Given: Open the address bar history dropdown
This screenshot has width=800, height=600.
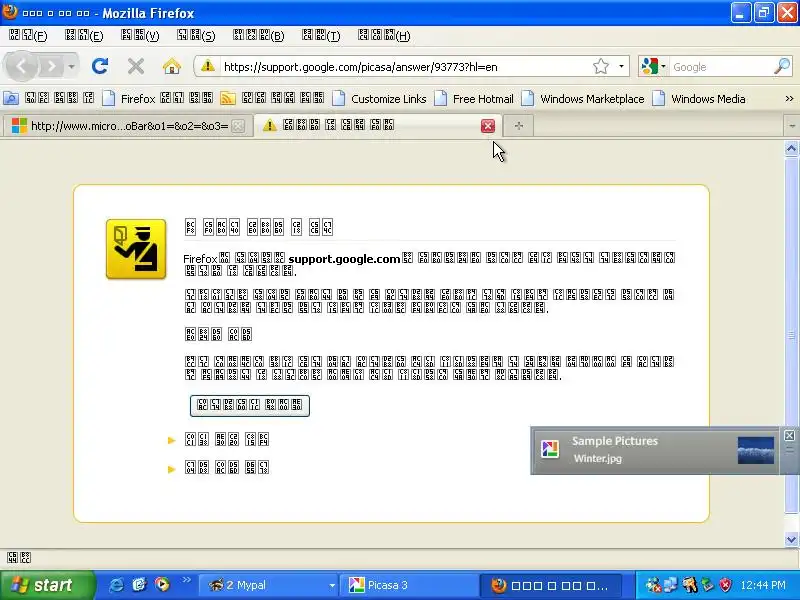Looking at the screenshot, I should tap(621, 66).
